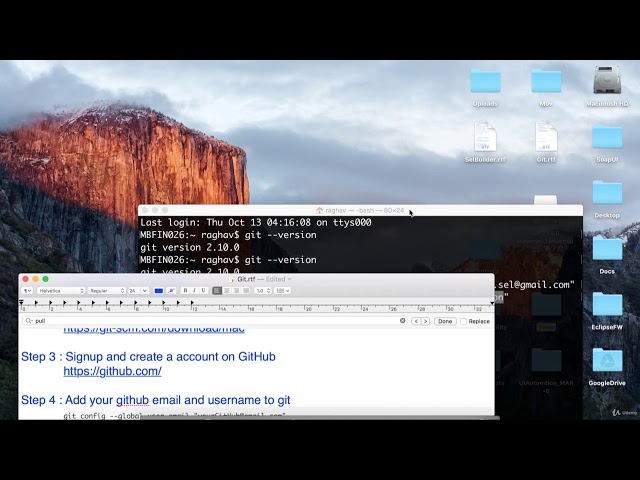Open Regular typeface dropdown
This screenshot has height=480, width=640.
(x=107, y=291)
